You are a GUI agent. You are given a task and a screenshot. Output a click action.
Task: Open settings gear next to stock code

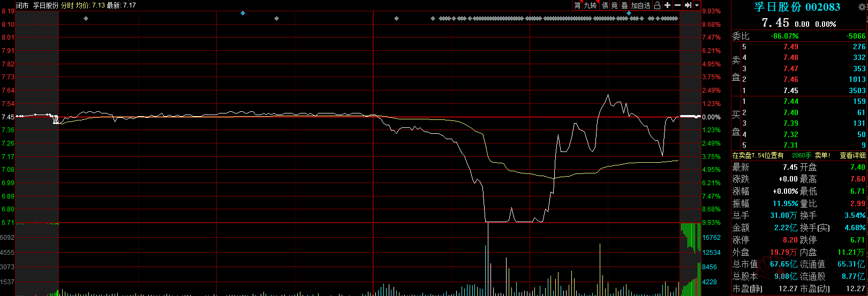[x=862, y=7]
